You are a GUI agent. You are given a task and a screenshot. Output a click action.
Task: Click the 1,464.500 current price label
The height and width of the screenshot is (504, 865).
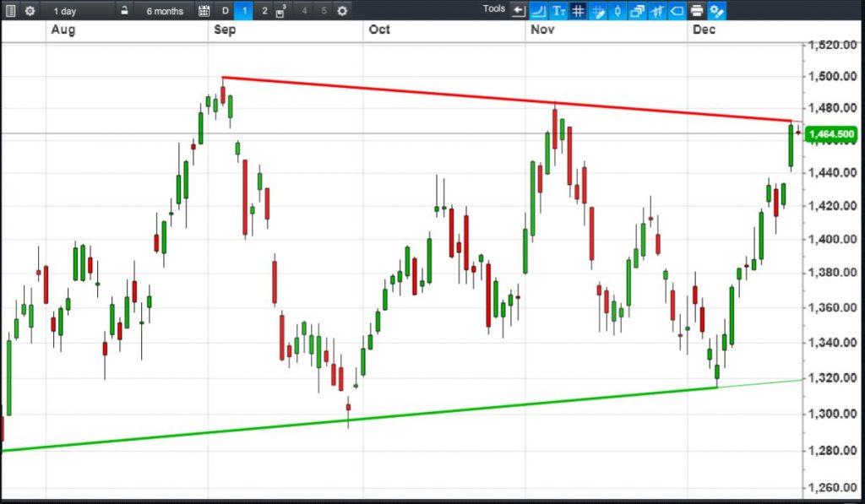click(832, 134)
